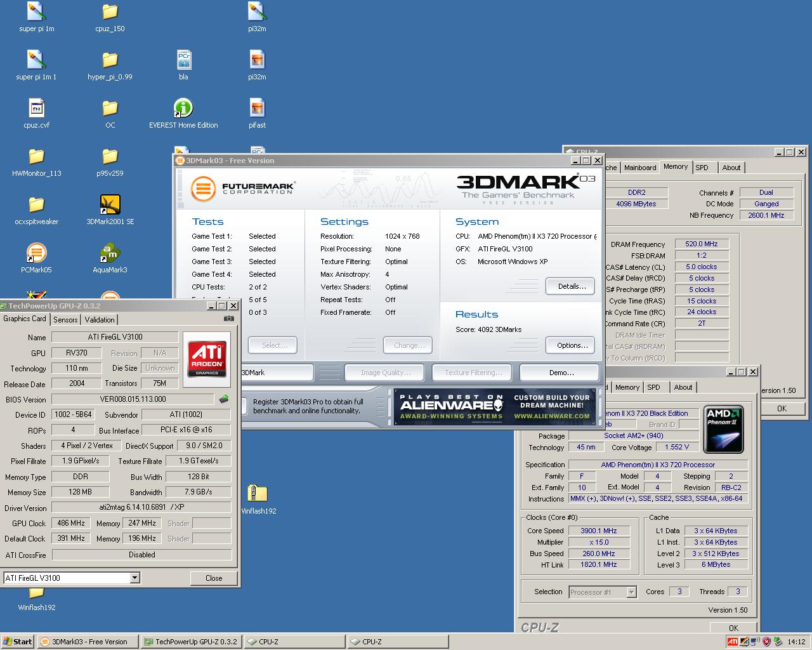Select TechPowerUp GPU-Z taskbar button

(x=190, y=642)
